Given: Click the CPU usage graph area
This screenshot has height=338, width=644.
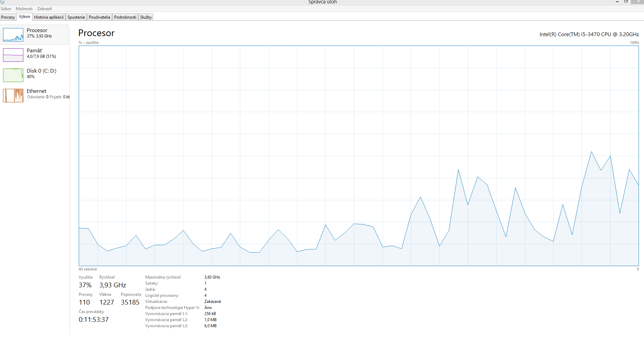Looking at the screenshot, I should pyautogui.click(x=358, y=156).
